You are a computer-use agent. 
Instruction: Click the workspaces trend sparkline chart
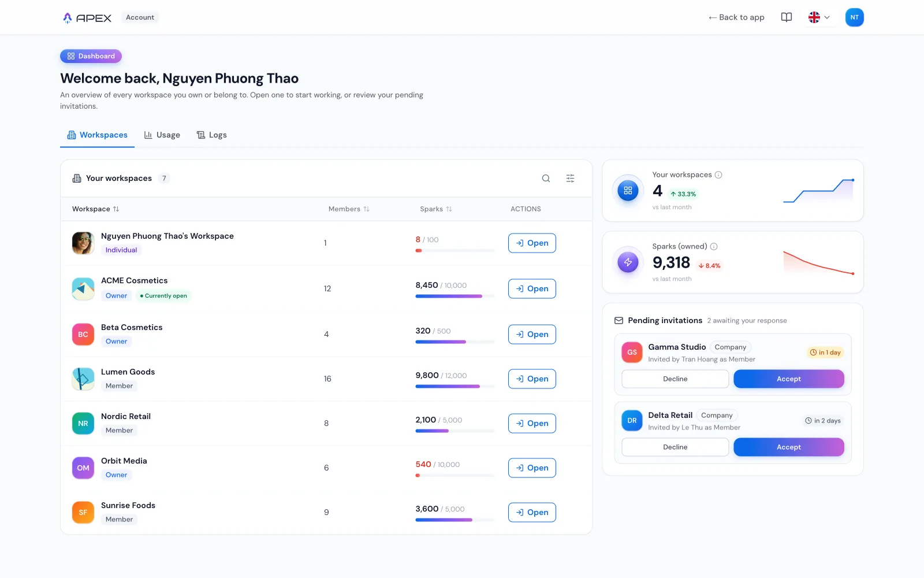[818, 191]
